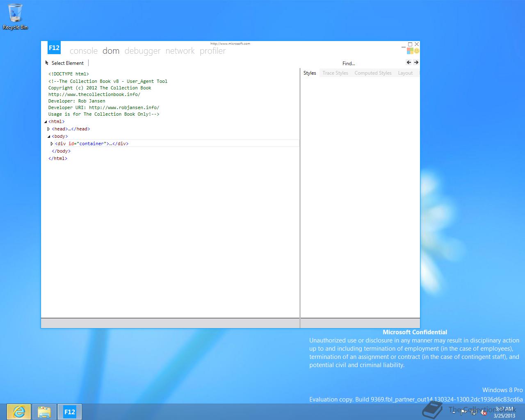The image size is (525, 420).
Task: Click the smiley feedback icon
Action: (x=417, y=51)
